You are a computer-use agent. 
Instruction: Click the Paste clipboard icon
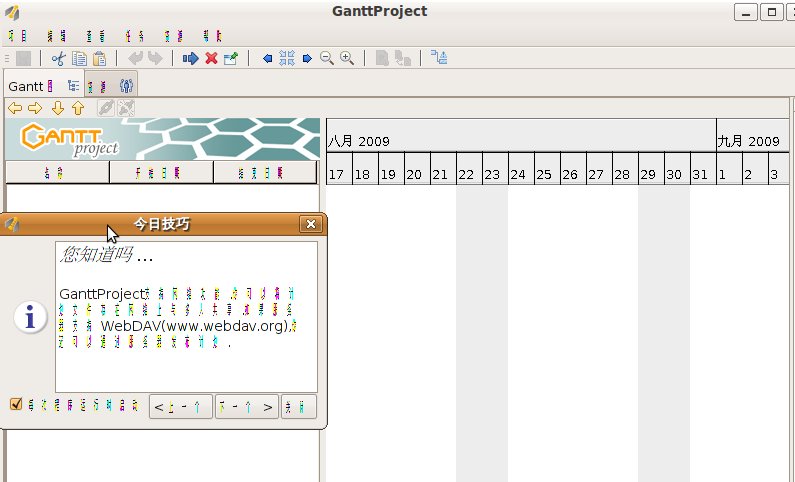99,58
